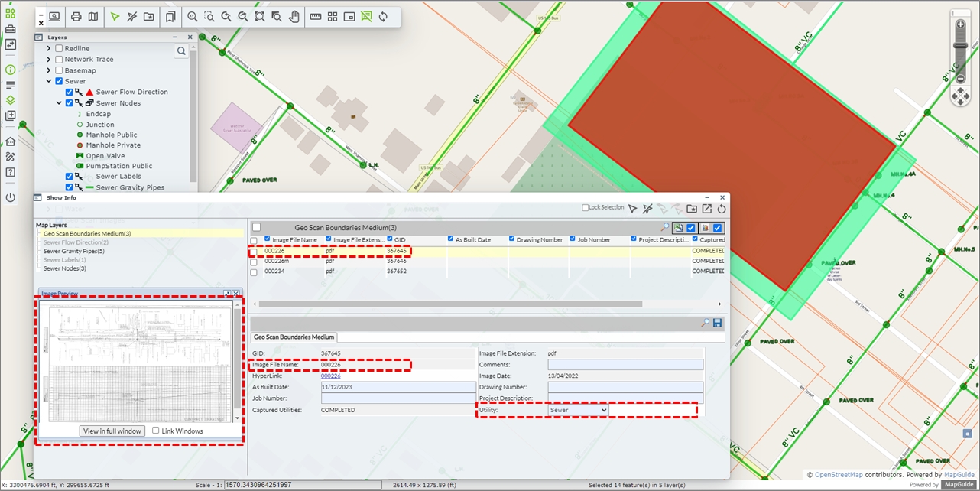Click the Print icon in the toolbar

[76, 16]
